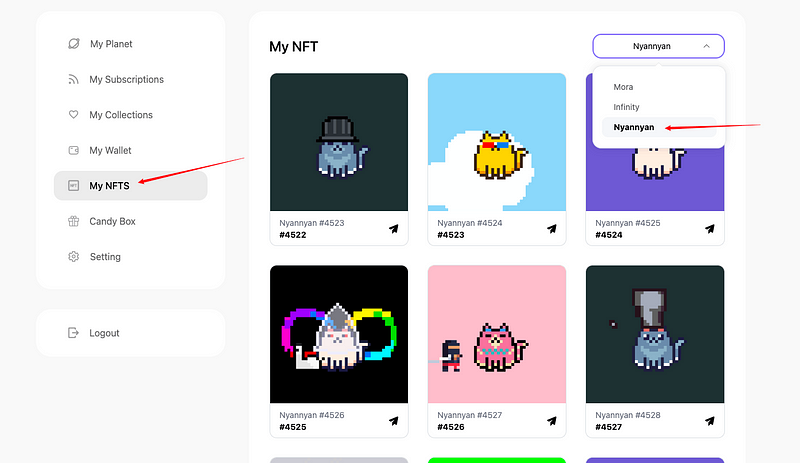
Task: Click the Logout door icon
Action: coord(73,333)
